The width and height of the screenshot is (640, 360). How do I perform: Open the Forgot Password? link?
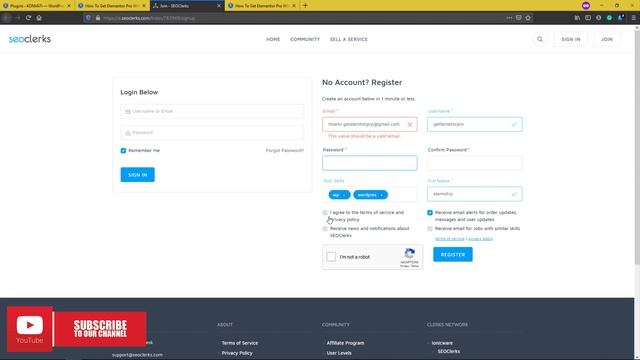coord(284,151)
